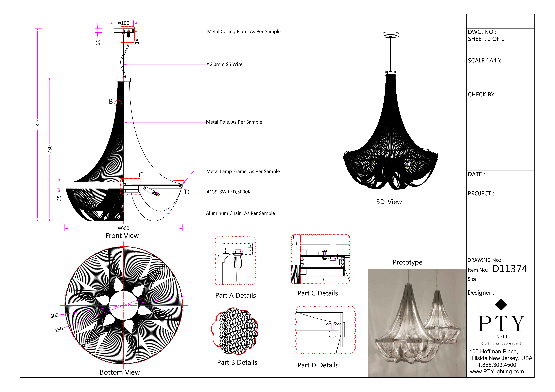Click the Part C Details drawing

coord(320,259)
